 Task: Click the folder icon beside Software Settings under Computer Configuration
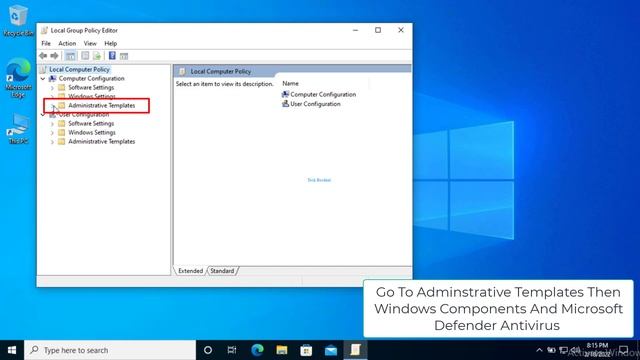(x=62, y=87)
